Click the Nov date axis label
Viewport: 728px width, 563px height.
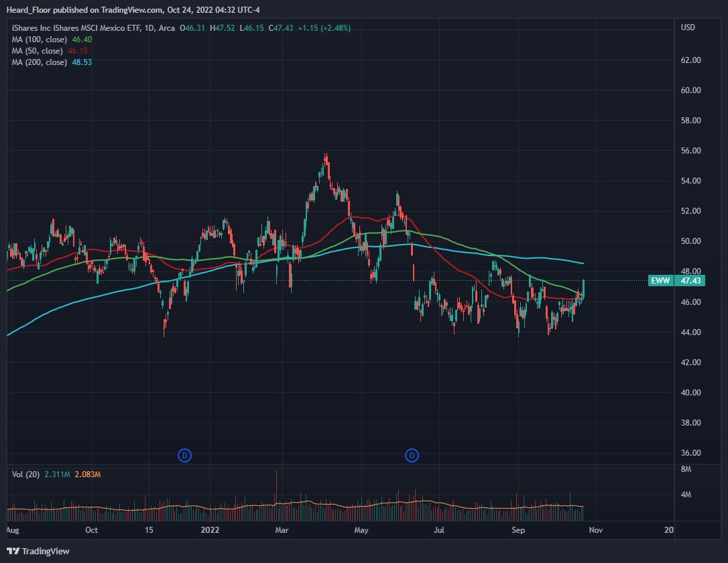pos(596,529)
